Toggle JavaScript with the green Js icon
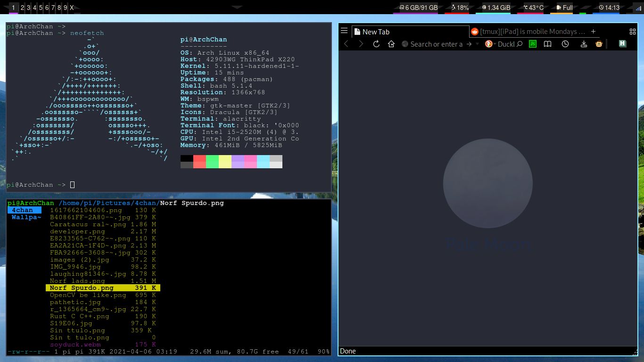 [533, 43]
